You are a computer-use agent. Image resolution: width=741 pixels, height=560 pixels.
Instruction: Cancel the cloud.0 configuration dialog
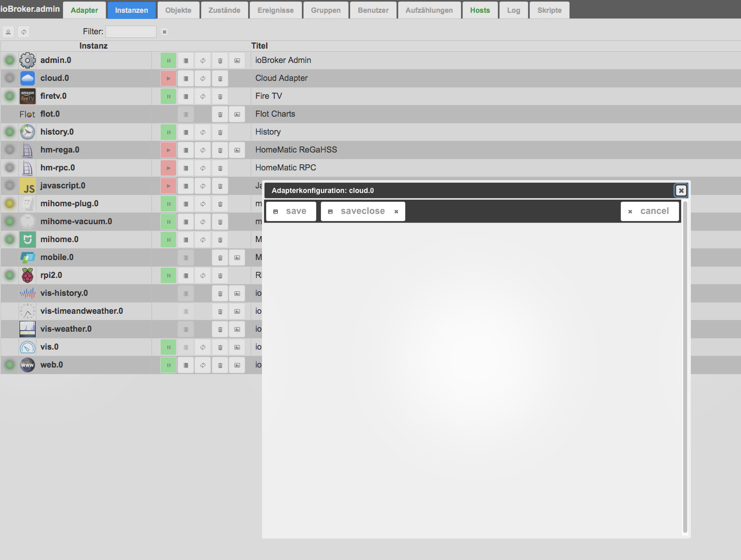(x=650, y=211)
